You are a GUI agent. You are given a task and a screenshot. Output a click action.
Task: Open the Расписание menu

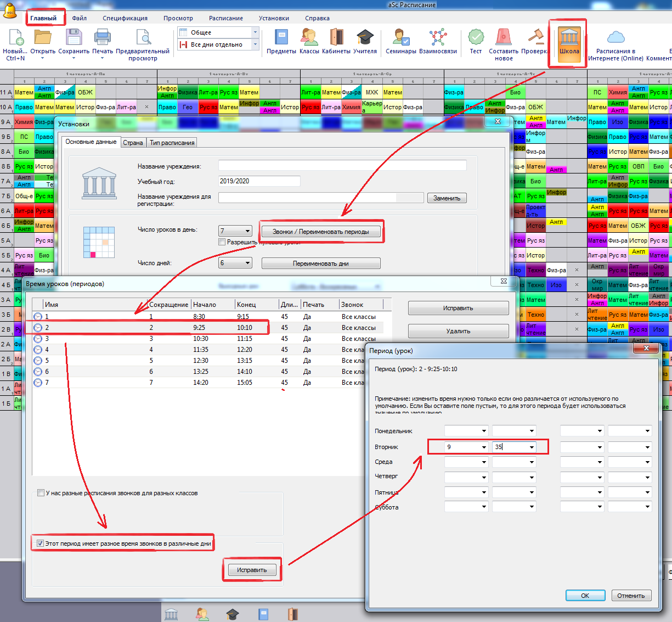(x=225, y=18)
